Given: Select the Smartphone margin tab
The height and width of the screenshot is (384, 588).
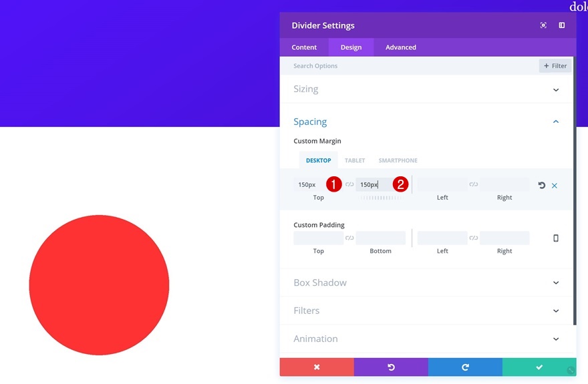Looking at the screenshot, I should (398, 160).
